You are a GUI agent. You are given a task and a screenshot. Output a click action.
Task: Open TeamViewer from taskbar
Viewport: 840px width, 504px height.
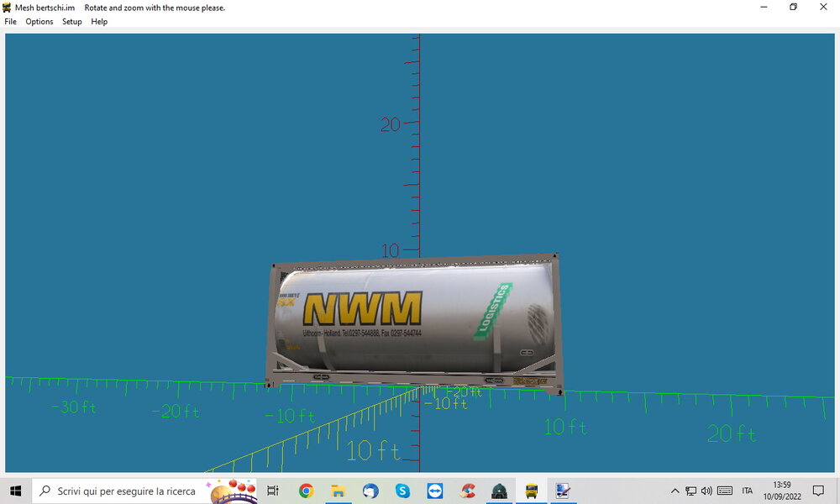[434, 491]
